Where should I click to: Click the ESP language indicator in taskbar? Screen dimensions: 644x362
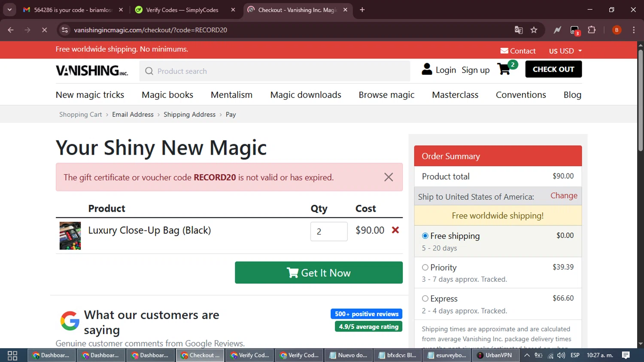(575, 355)
